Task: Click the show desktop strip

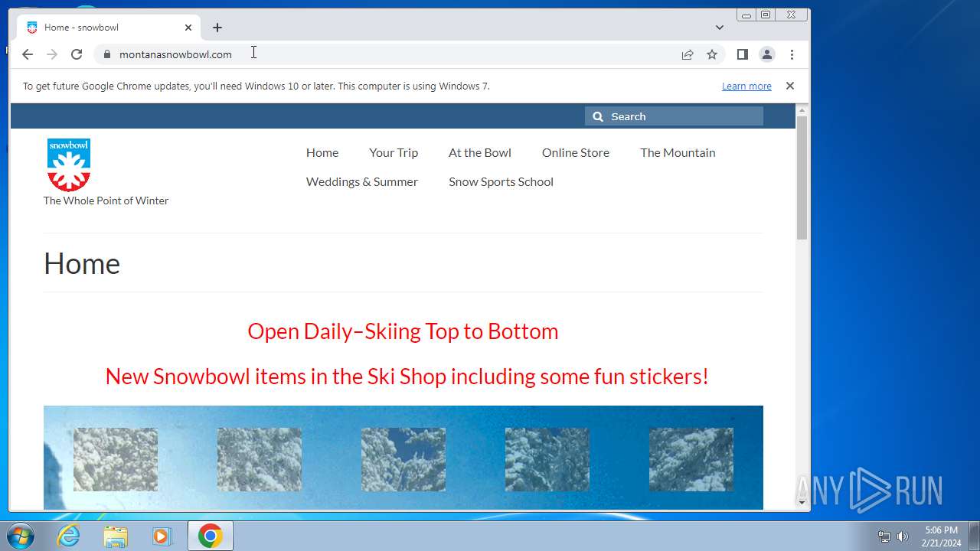Action: pos(974,536)
